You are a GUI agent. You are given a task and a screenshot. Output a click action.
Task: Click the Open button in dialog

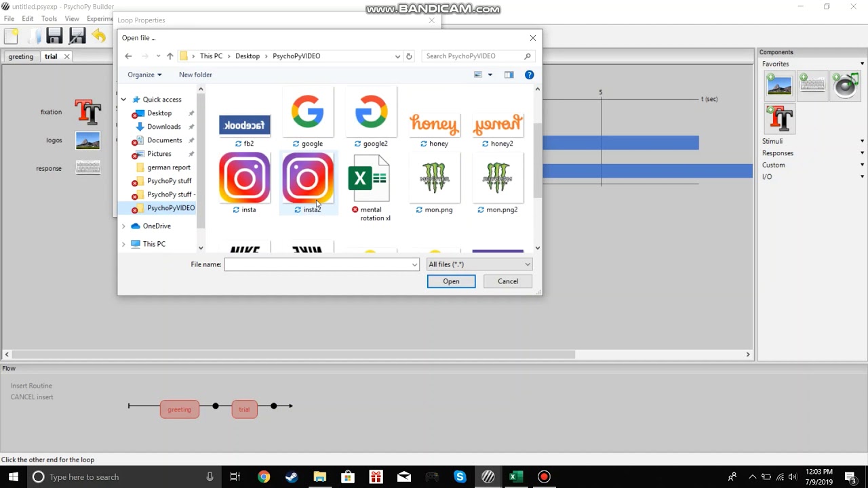[451, 281]
